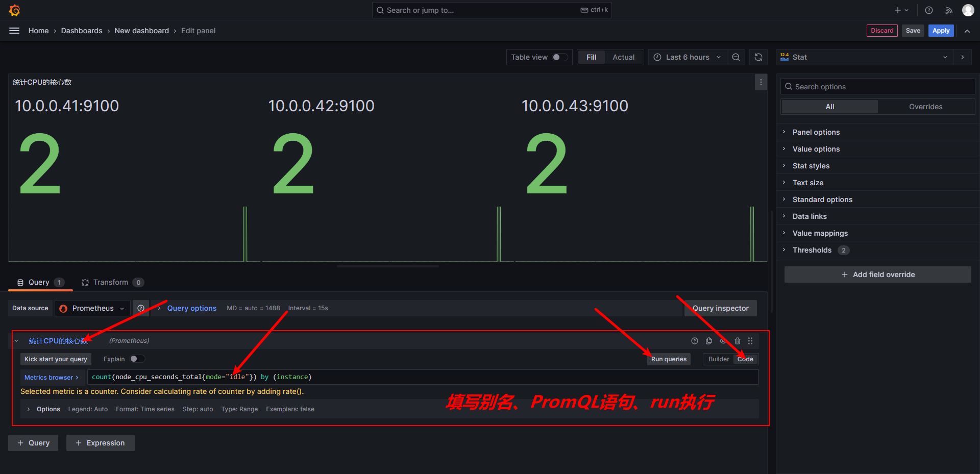The width and height of the screenshot is (980, 474).
Task: Switch query editor to Code mode
Action: point(745,359)
